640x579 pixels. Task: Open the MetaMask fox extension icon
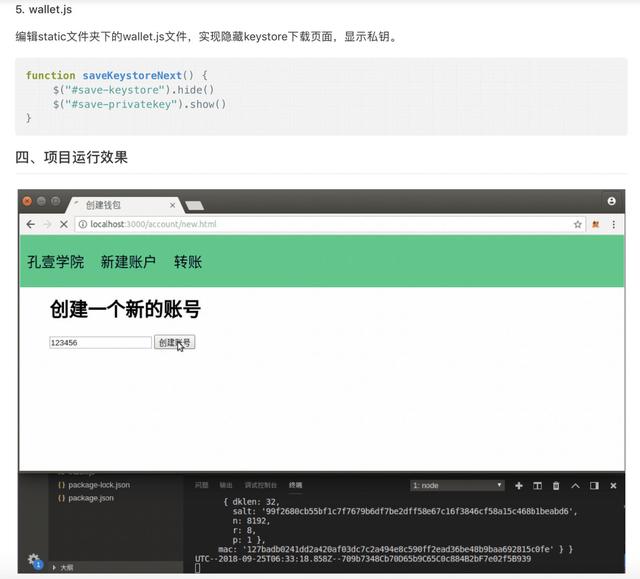tap(596, 224)
